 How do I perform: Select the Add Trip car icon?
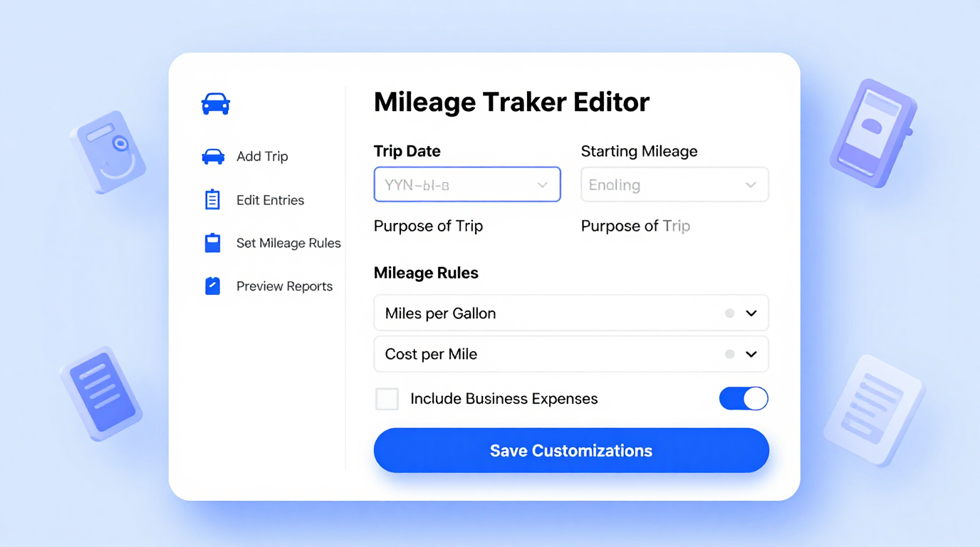(x=213, y=156)
